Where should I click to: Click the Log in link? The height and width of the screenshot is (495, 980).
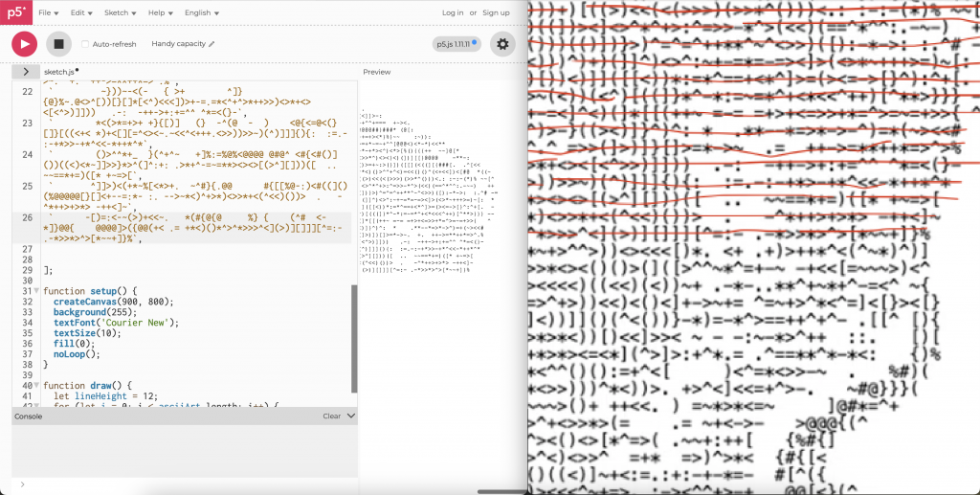[x=452, y=12]
